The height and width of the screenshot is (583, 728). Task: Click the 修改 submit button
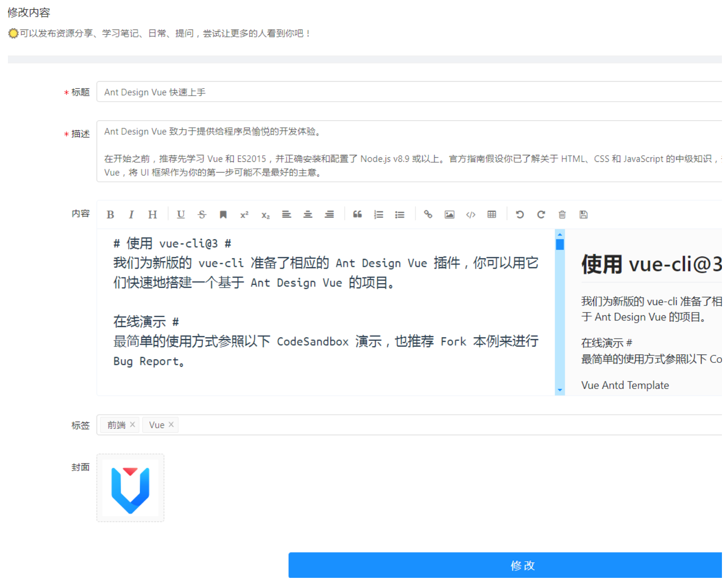(x=505, y=565)
